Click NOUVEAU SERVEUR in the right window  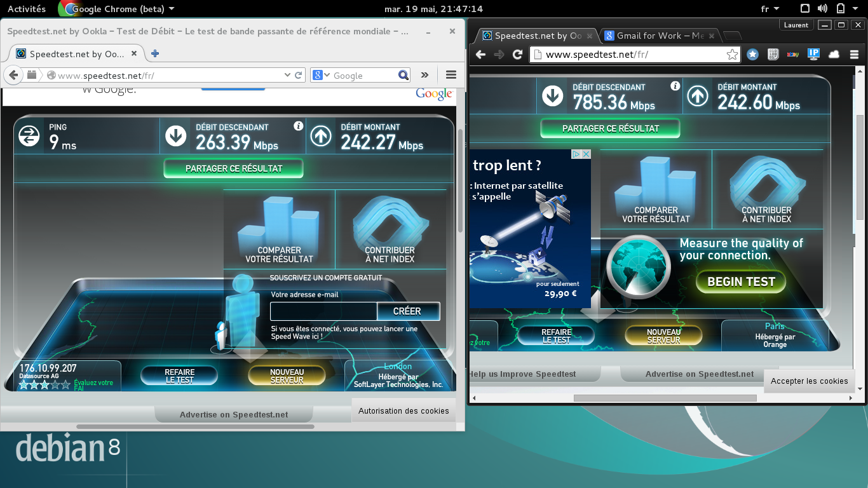pos(663,335)
